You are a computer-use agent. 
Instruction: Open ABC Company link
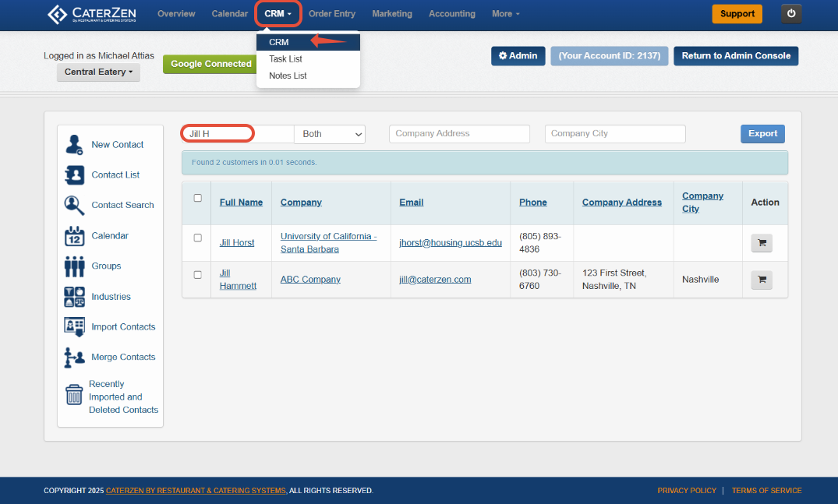[x=310, y=279]
